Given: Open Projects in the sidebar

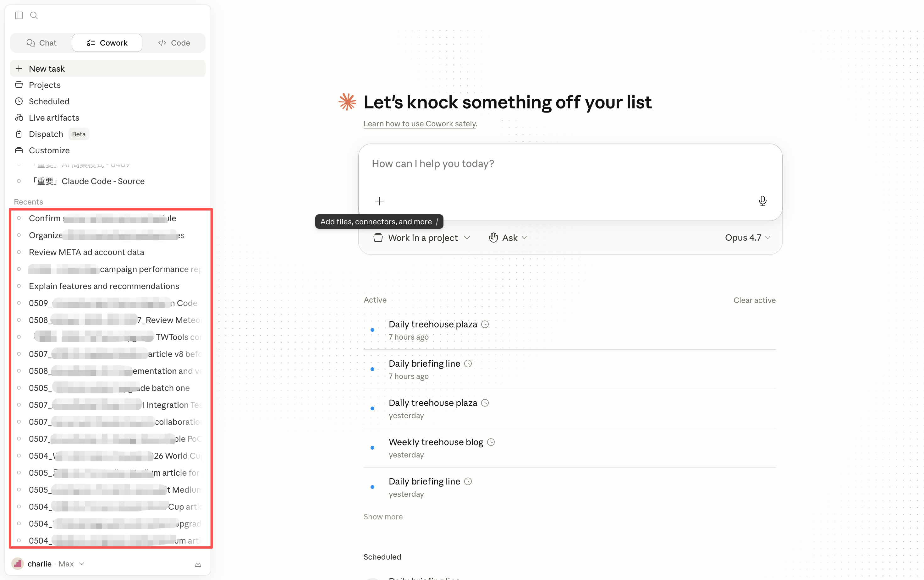Looking at the screenshot, I should pos(108,85).
